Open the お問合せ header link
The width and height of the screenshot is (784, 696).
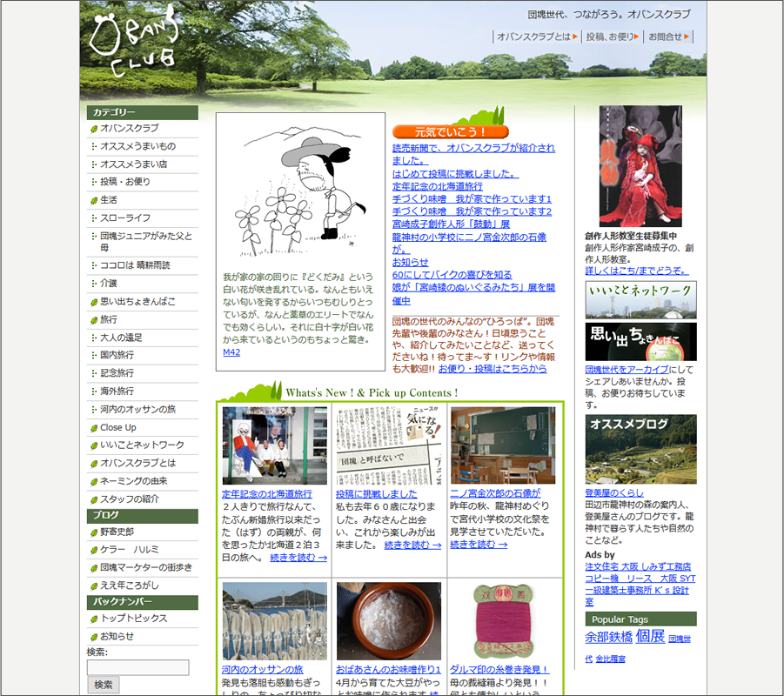tap(668, 37)
